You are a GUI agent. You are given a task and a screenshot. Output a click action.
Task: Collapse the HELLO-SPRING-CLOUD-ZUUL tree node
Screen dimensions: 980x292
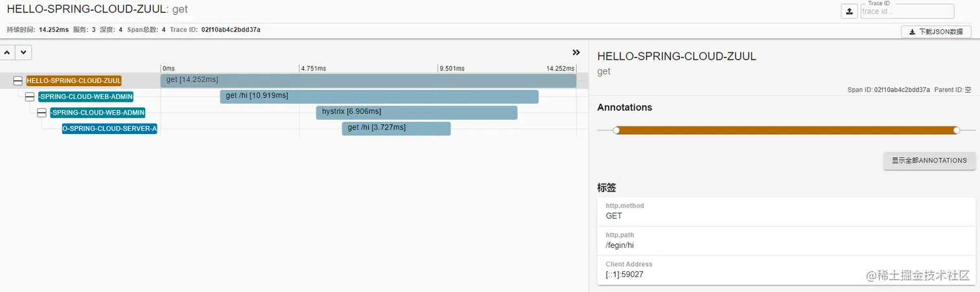coord(18,81)
